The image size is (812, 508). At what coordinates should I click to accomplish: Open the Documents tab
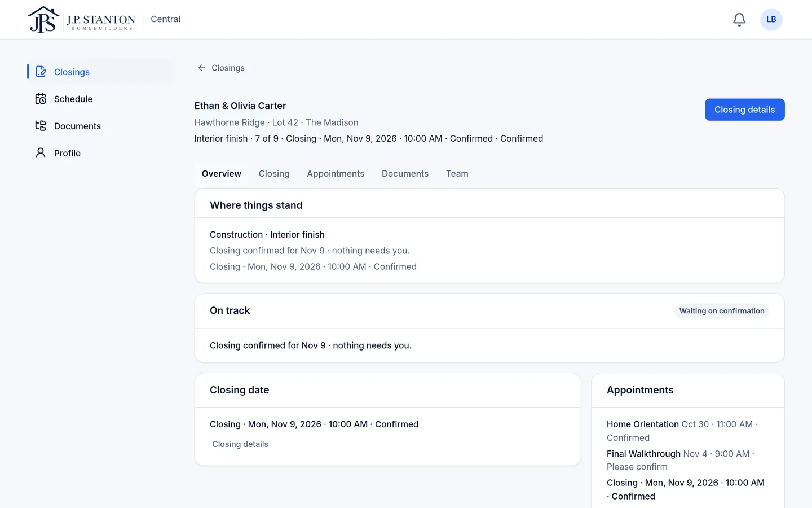405,174
